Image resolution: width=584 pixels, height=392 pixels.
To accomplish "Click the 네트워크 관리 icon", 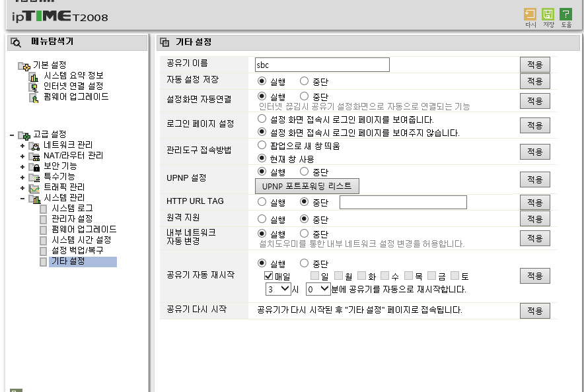I will point(34,146).
